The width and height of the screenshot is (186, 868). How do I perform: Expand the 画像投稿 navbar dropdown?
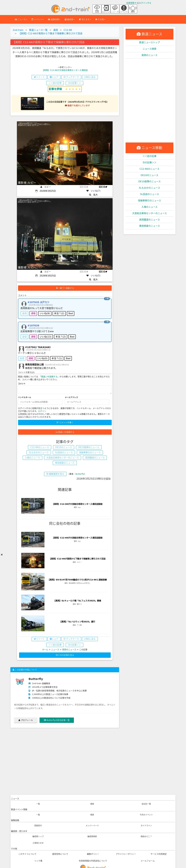click(54, 20)
